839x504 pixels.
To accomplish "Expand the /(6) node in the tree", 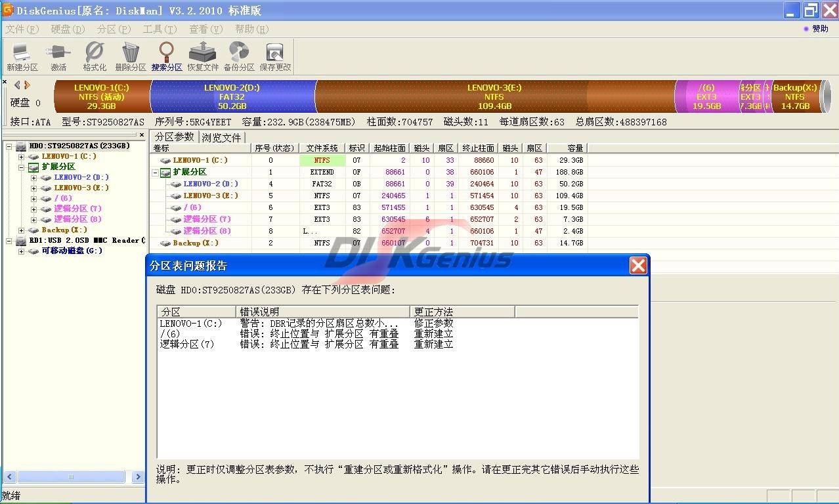I will point(33,199).
